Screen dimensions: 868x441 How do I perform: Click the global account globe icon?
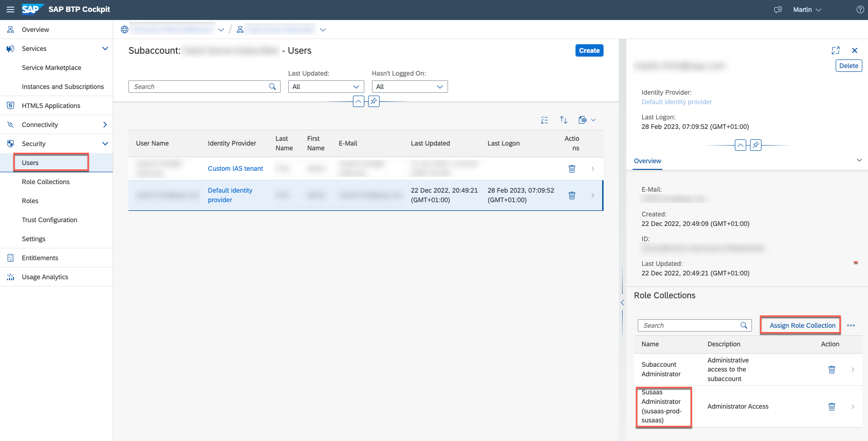(x=125, y=29)
